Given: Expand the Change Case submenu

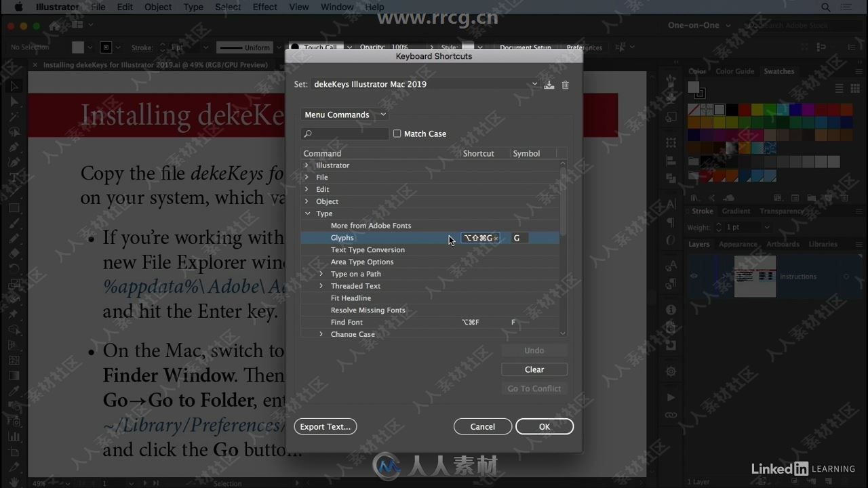Looking at the screenshot, I should [x=321, y=334].
